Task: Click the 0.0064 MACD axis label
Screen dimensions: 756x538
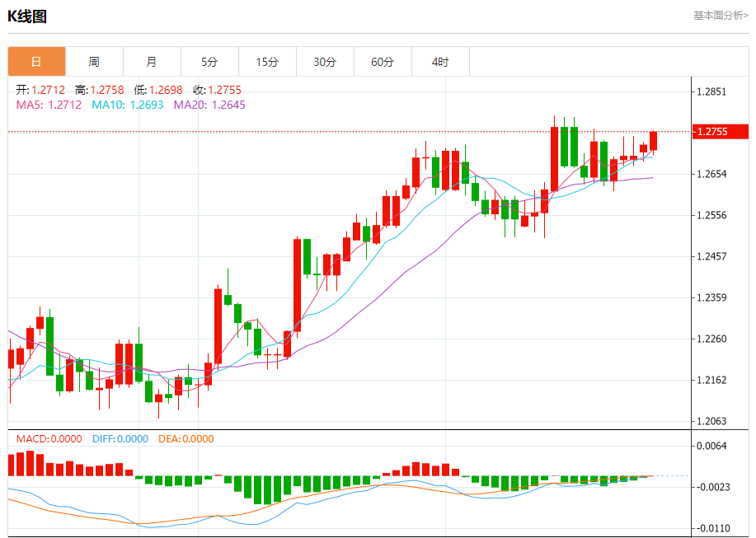Action: [711, 446]
